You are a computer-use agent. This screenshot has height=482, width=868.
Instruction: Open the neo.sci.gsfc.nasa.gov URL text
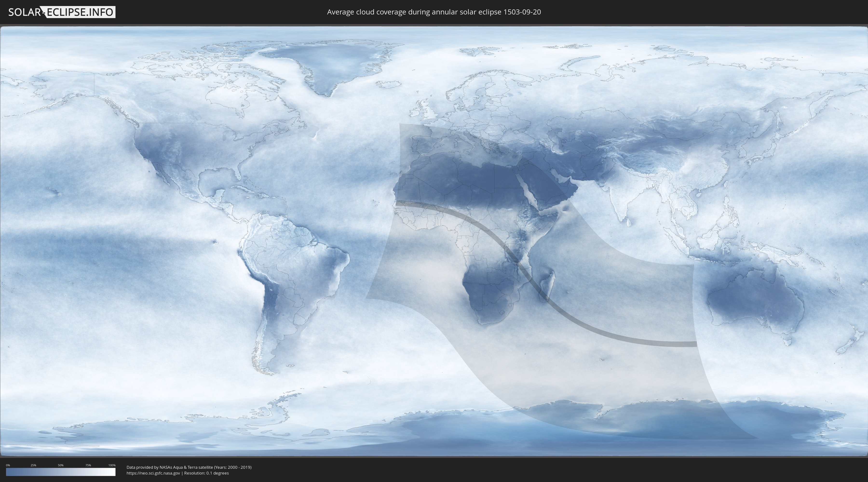pos(153,473)
